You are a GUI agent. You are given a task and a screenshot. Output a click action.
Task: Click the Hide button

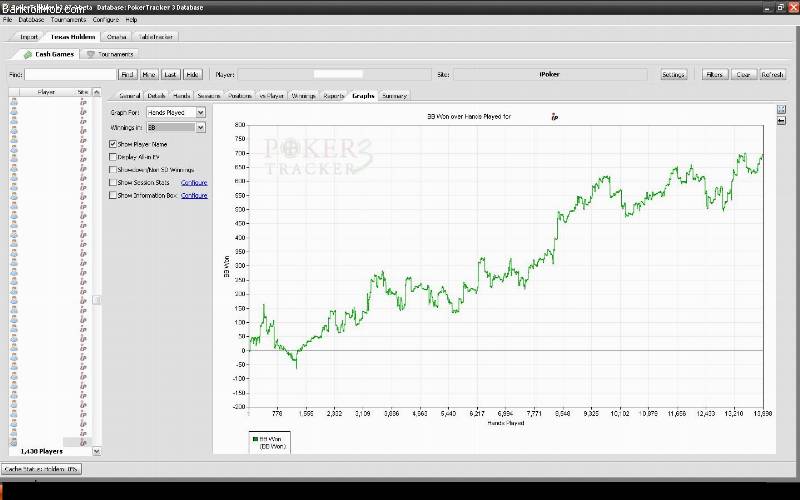coord(192,74)
